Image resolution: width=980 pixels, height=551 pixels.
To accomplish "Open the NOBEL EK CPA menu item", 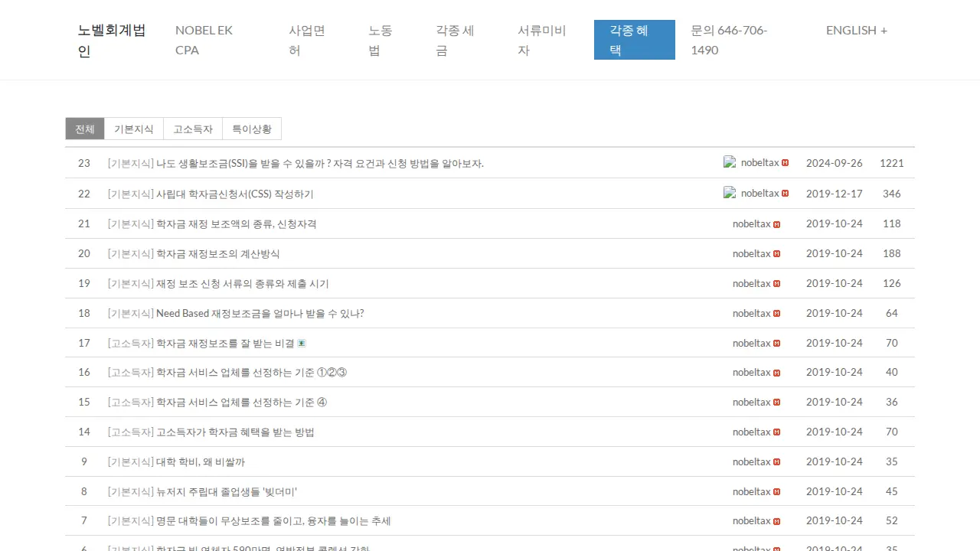I will point(217,40).
